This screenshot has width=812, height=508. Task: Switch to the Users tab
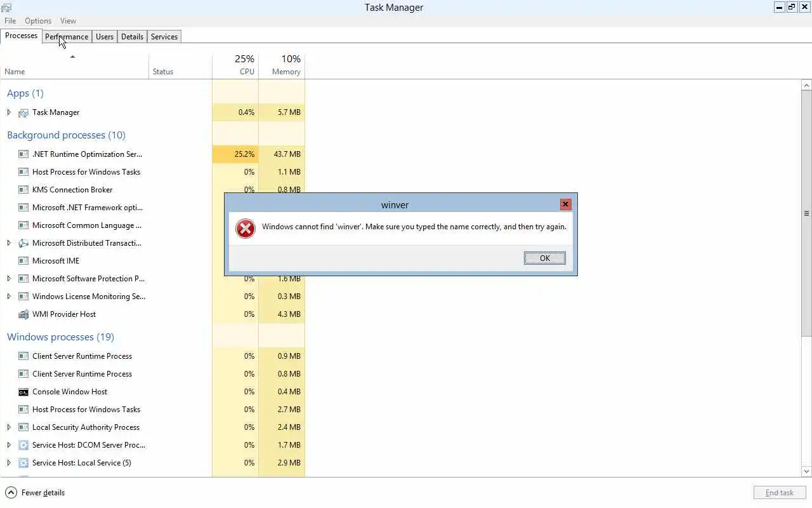[105, 37]
